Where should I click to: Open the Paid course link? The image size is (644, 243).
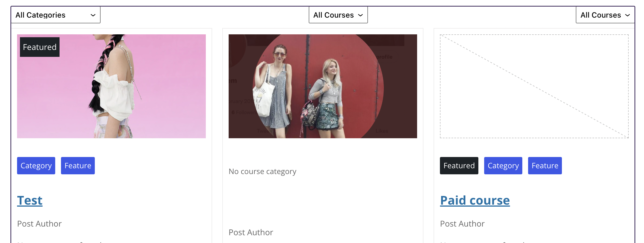475,200
